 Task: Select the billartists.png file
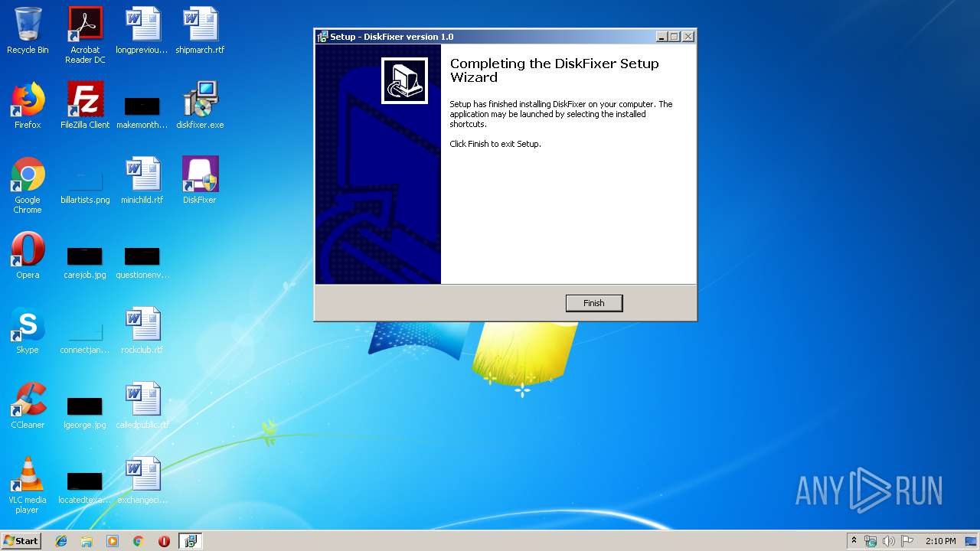point(85,187)
